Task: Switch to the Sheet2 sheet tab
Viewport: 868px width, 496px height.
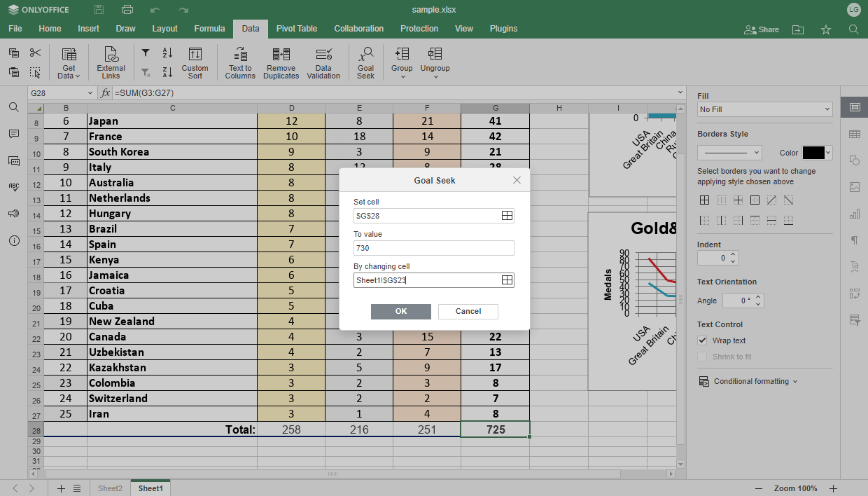Action: pos(110,488)
